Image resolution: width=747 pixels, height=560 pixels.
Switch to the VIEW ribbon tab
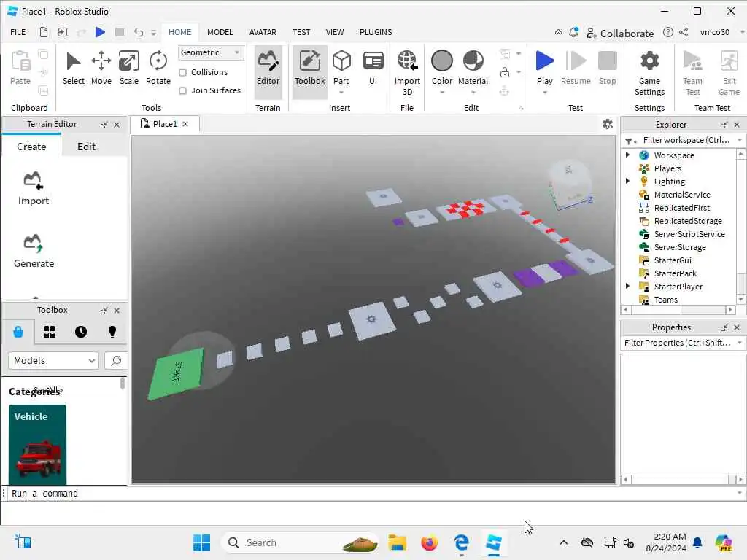[334, 32]
